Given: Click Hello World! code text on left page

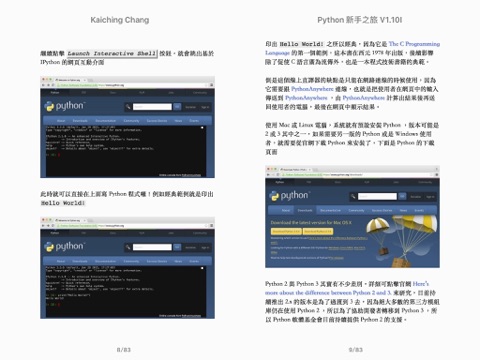Looking at the screenshot, I should [63, 203].
